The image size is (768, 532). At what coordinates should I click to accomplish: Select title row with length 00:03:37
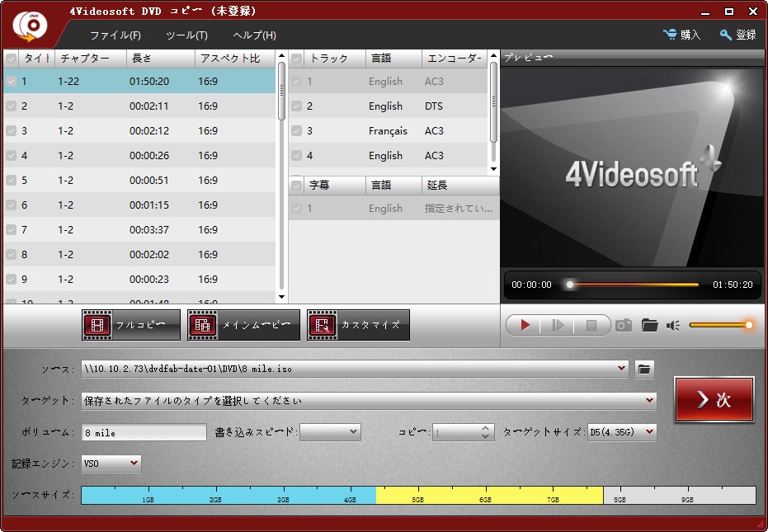139,230
